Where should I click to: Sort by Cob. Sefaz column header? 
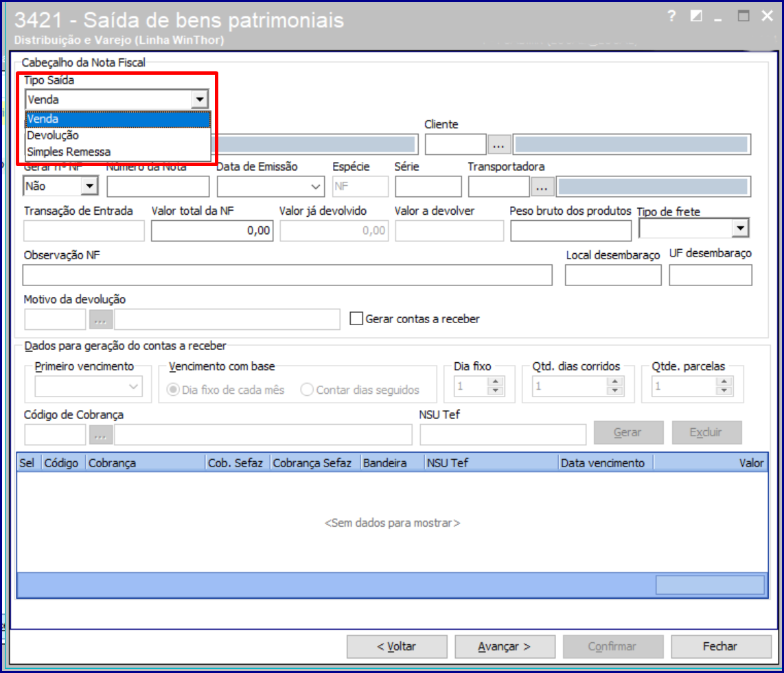point(238,463)
